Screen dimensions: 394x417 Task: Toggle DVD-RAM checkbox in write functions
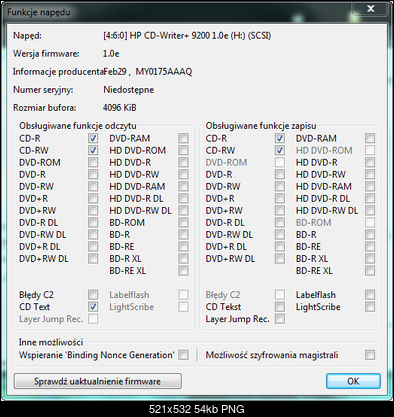[x=370, y=138]
